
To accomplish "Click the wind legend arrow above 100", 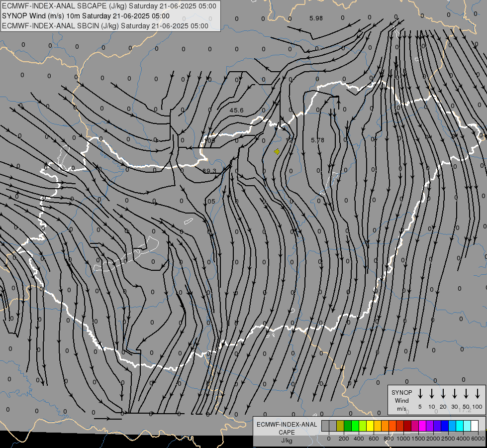I will [478, 394].
